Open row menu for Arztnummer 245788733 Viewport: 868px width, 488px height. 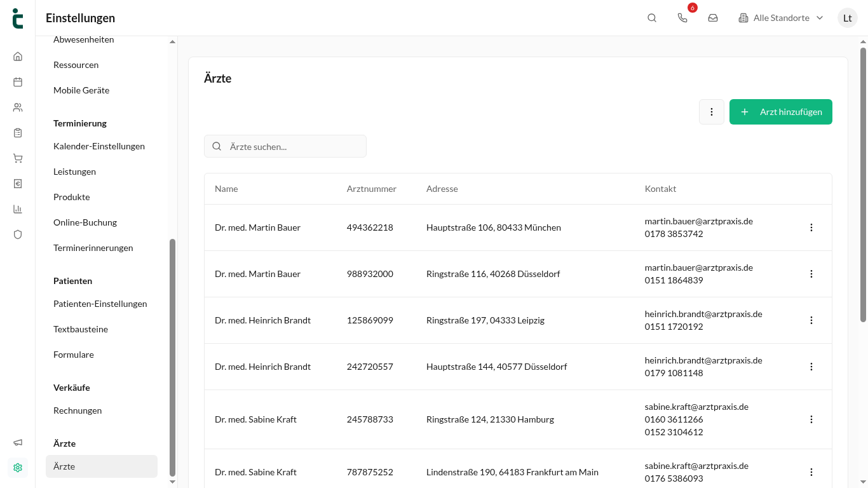[811, 419]
